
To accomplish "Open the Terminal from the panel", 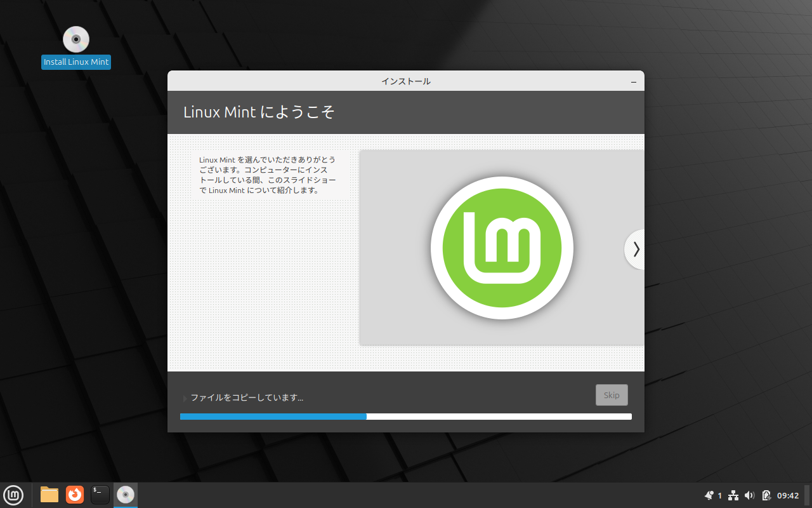I will (100, 494).
